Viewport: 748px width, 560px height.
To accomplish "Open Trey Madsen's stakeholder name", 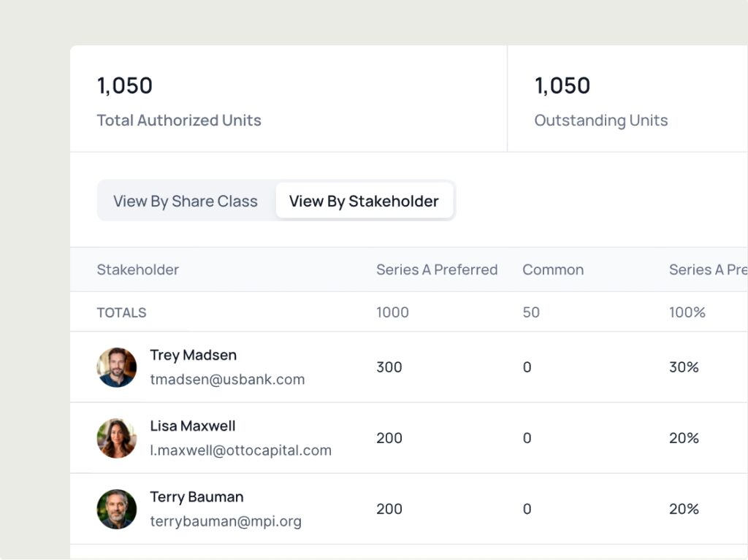I will click(x=194, y=356).
